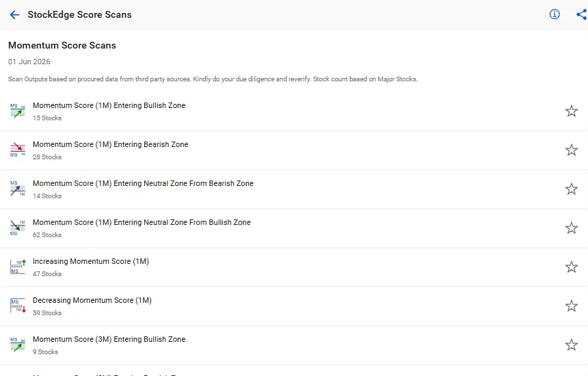Click the date '01 Jun 2026'
The width and height of the screenshot is (588, 376).
tap(29, 62)
